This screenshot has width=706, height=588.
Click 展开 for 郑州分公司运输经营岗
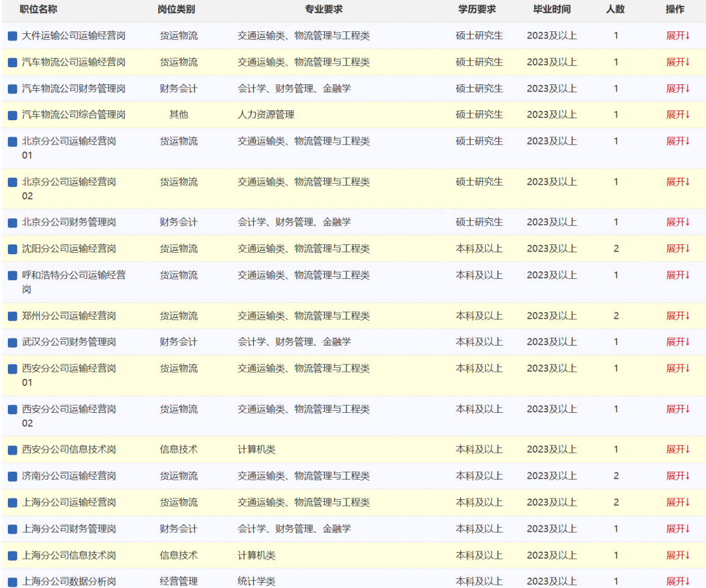pyautogui.click(x=678, y=316)
